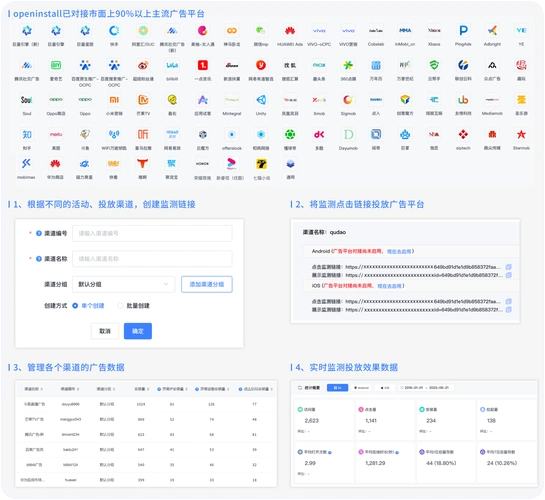Click the 44 (18.80%) retention value
The height and width of the screenshot is (500, 545).
click(441, 463)
